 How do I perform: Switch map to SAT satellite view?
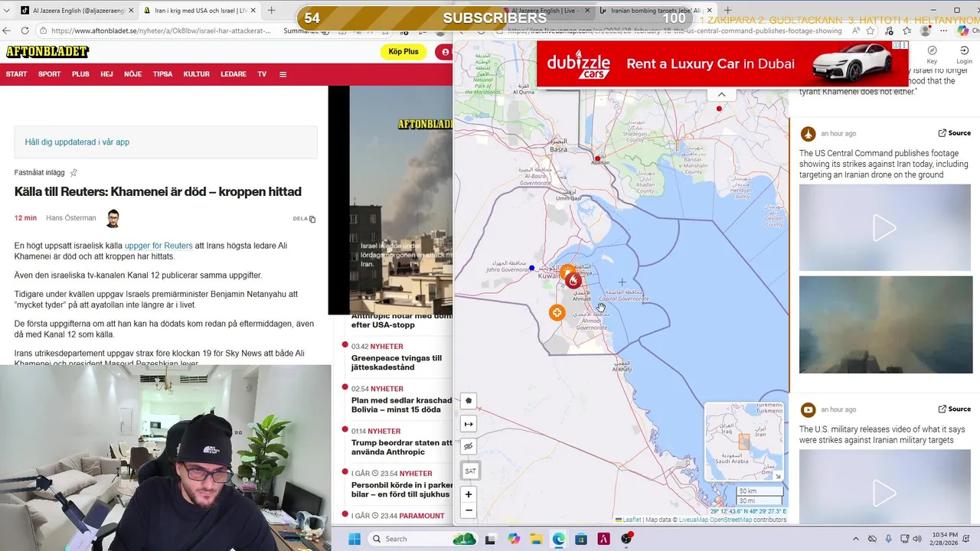pyautogui.click(x=470, y=471)
